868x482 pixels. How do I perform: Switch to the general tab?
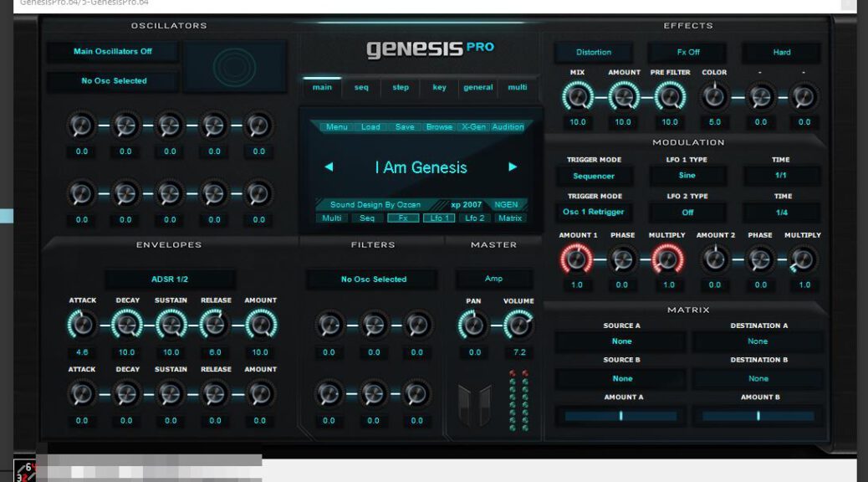[478, 88]
